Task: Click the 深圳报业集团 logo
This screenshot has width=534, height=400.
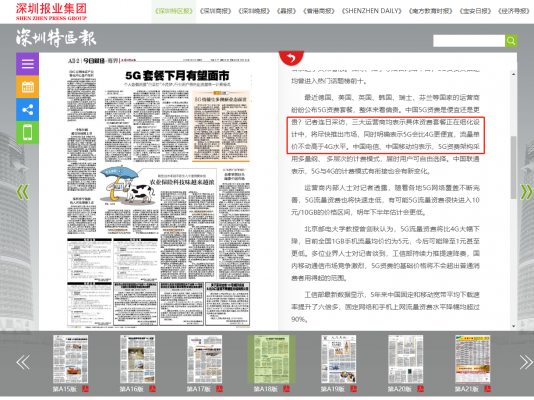Action: pyautogui.click(x=51, y=12)
